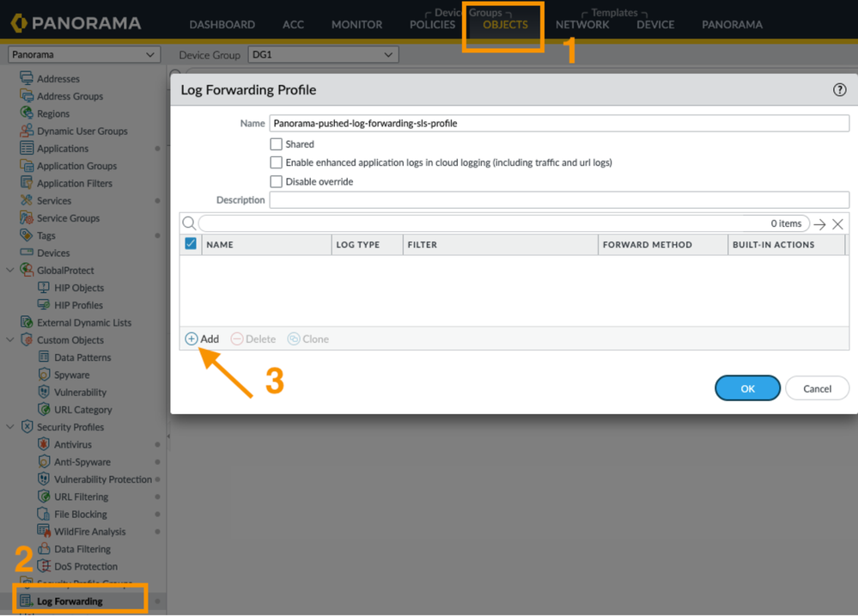The width and height of the screenshot is (858, 616).
Task: Collapse the Security Profiles tree node
Action: click(x=10, y=427)
